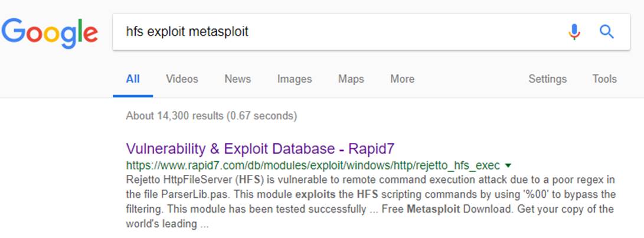Image resolution: width=644 pixels, height=238 pixels.
Task: Click the Google logo
Action: (x=50, y=32)
